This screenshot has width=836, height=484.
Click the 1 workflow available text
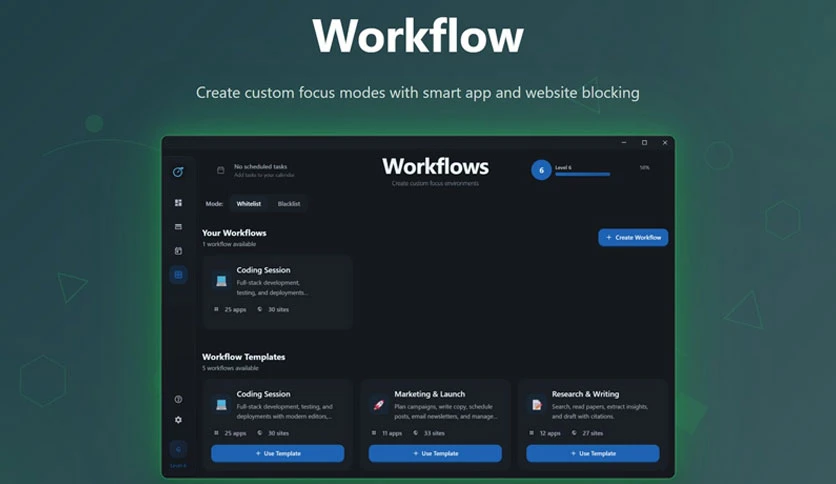point(229,244)
